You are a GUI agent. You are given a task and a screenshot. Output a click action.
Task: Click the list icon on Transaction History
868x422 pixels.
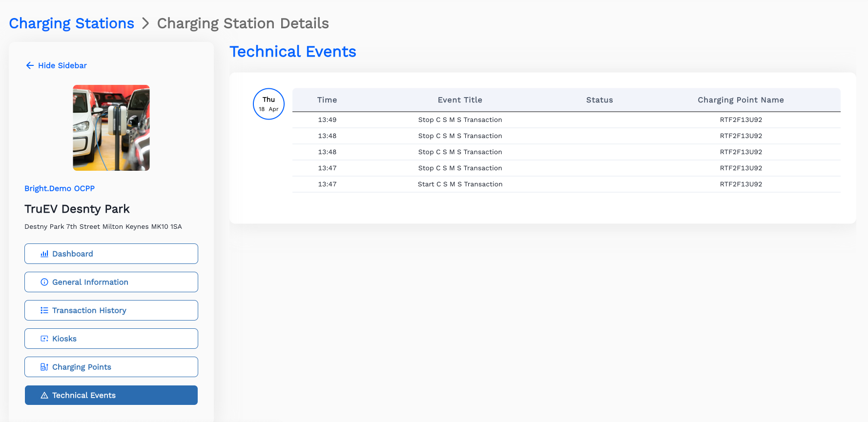click(44, 310)
